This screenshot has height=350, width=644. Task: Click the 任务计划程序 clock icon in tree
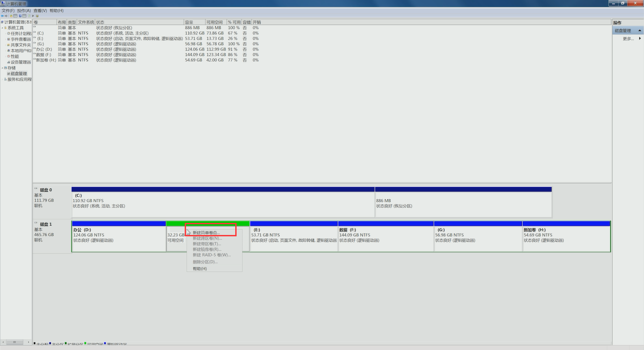8,34
